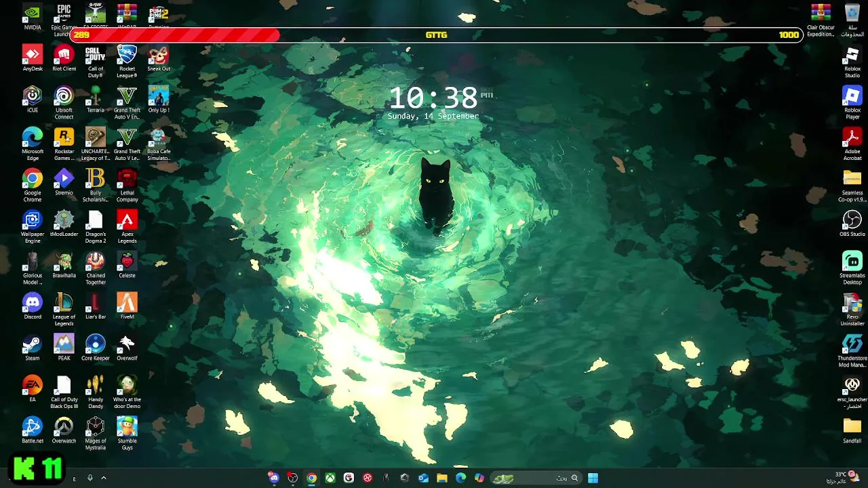Open the Streamlabs Desktop shortcut

click(x=852, y=268)
